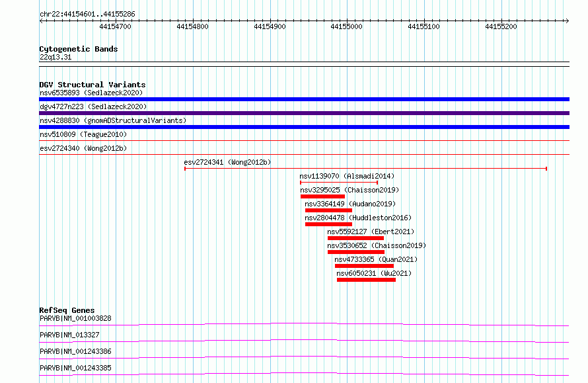
Task: Open variant nsv6535893 (Sedlazeck2020) label
Action: click(91, 93)
